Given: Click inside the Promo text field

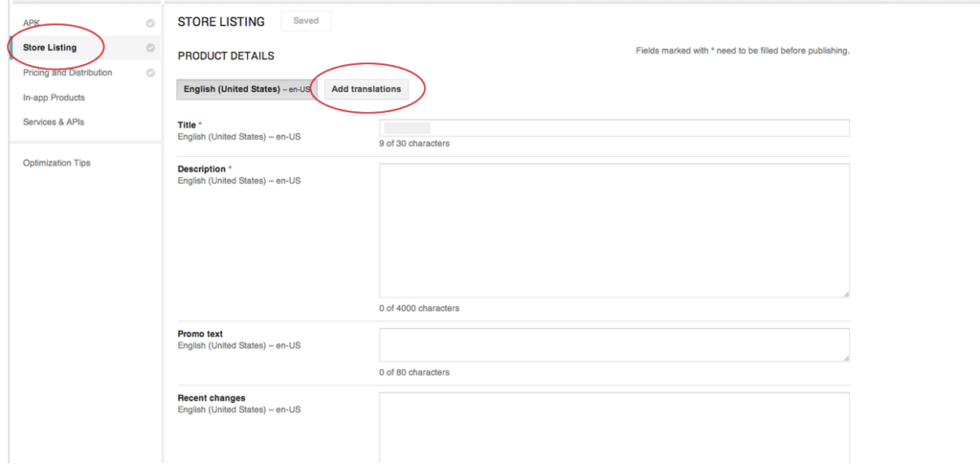Looking at the screenshot, I should click(613, 344).
